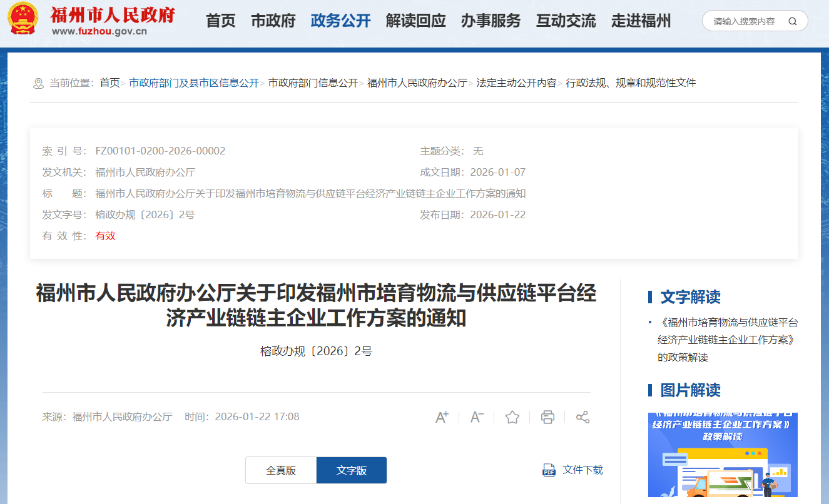Focus the 请输入搜索内容 search field

point(745,21)
